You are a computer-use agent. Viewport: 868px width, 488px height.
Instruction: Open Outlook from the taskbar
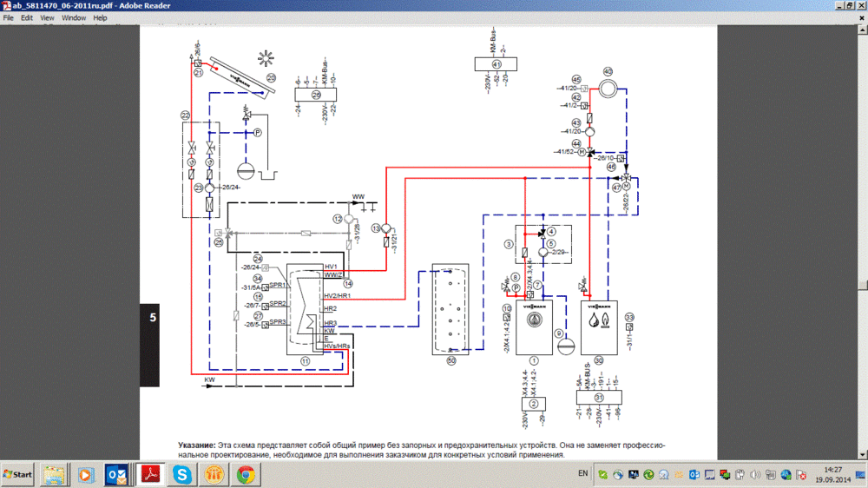click(116, 475)
